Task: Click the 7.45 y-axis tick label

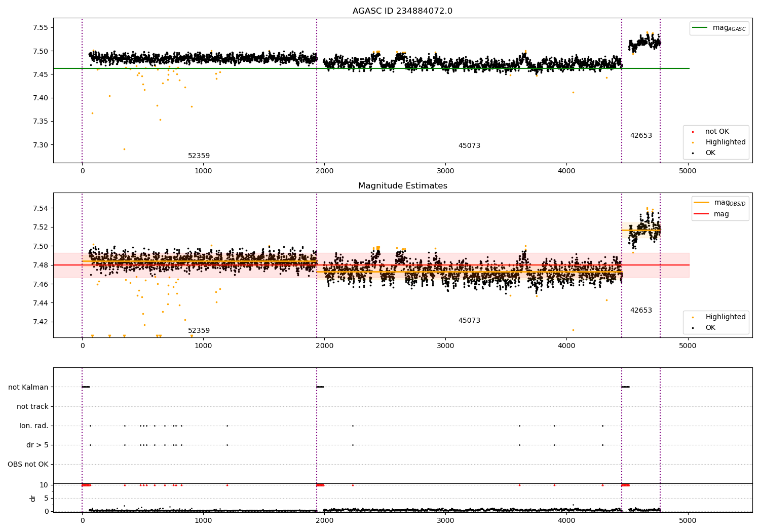Action: [x=41, y=74]
